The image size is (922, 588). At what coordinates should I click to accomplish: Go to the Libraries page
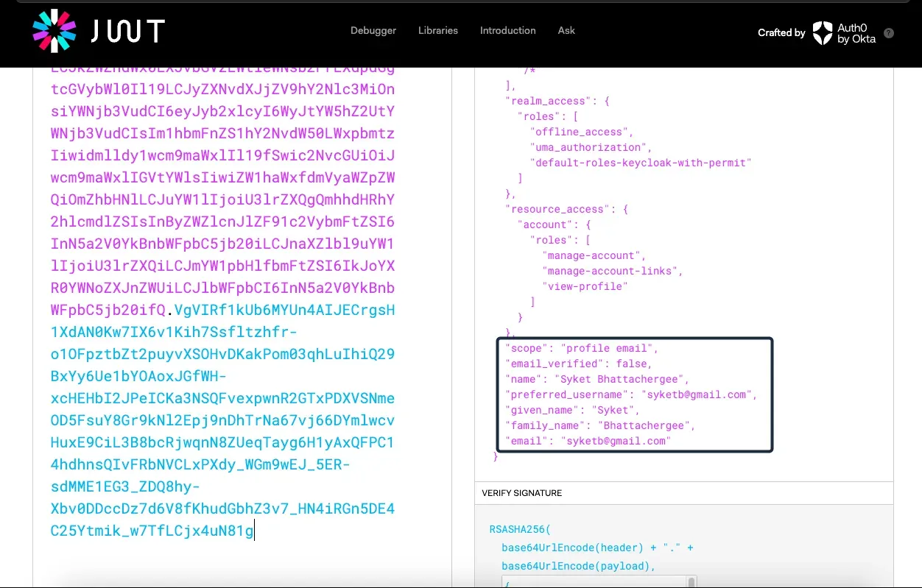coord(437,31)
